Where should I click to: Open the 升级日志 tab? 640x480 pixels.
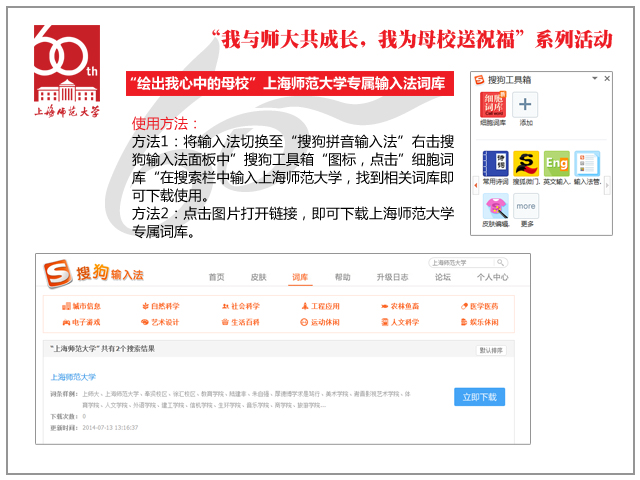[x=392, y=277]
